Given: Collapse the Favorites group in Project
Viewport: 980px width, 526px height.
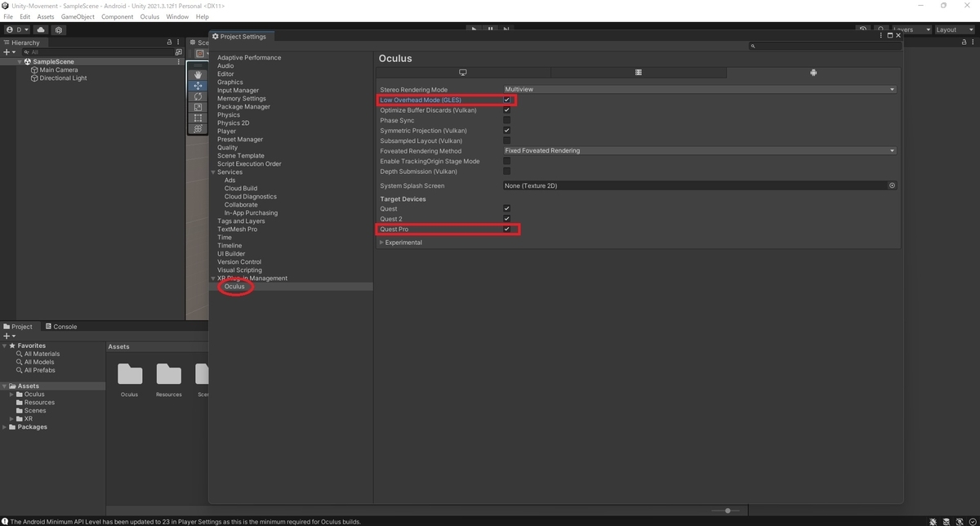Looking at the screenshot, I should pos(5,345).
